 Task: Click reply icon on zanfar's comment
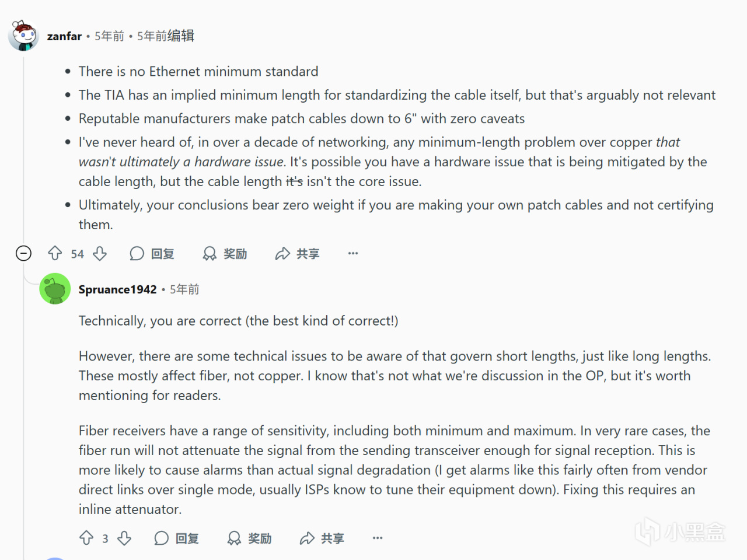137,253
